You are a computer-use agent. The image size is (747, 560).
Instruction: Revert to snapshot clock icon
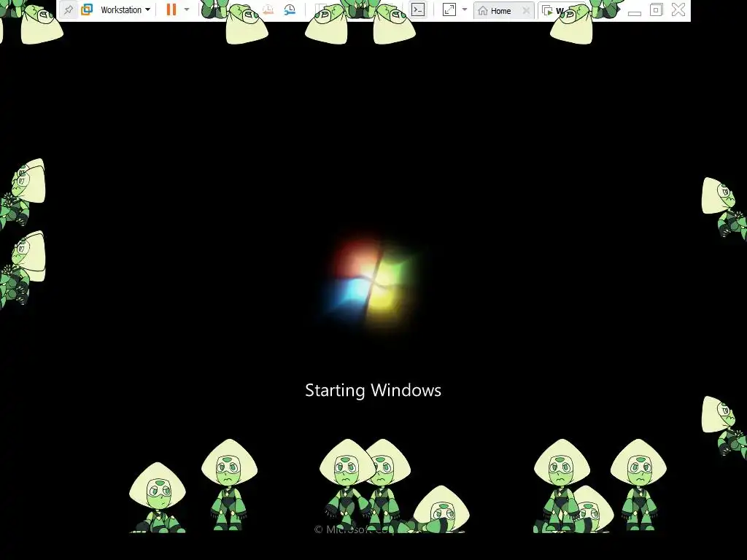(x=268, y=9)
